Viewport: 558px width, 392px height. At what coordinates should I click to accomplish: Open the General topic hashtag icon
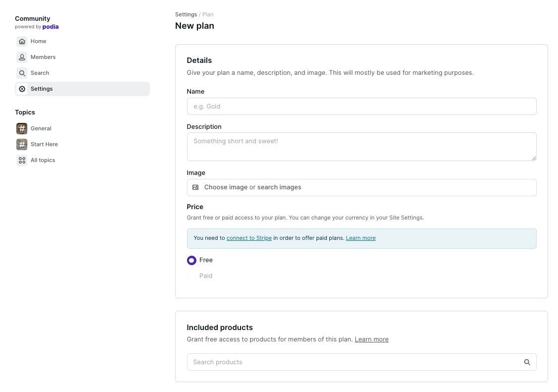pos(22,128)
